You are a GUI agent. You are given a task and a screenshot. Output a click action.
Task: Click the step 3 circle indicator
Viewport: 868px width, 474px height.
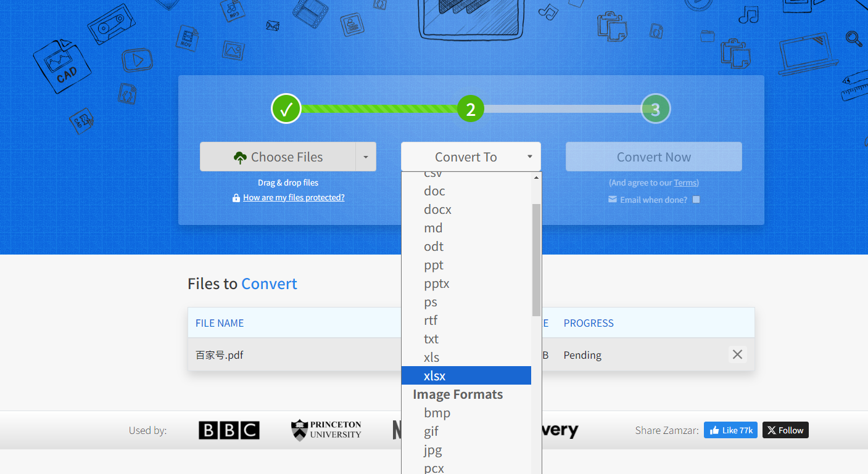point(655,109)
